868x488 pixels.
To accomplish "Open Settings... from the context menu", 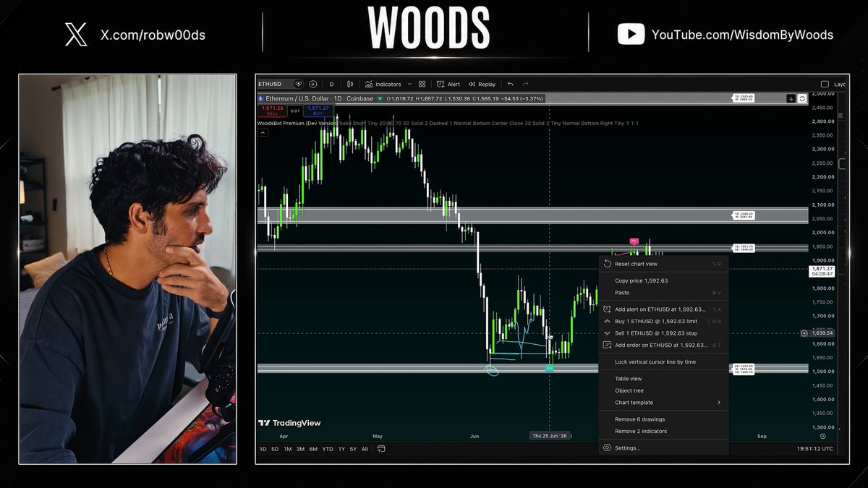I will [x=663, y=448].
